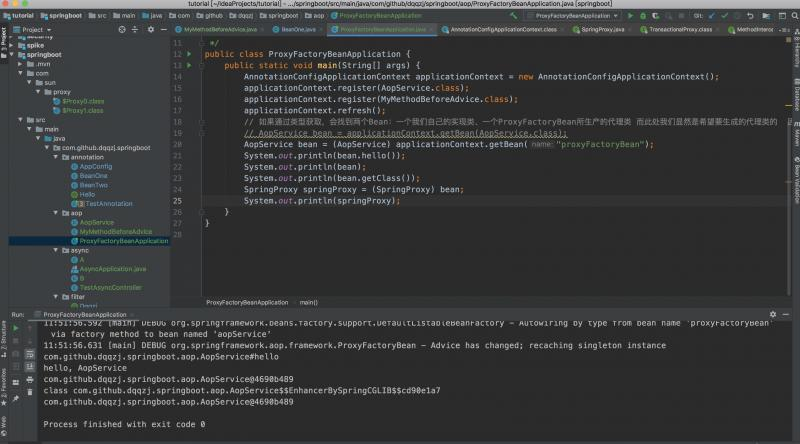Collapse the proxy folder in tree
800x444 pixels.
(38, 92)
